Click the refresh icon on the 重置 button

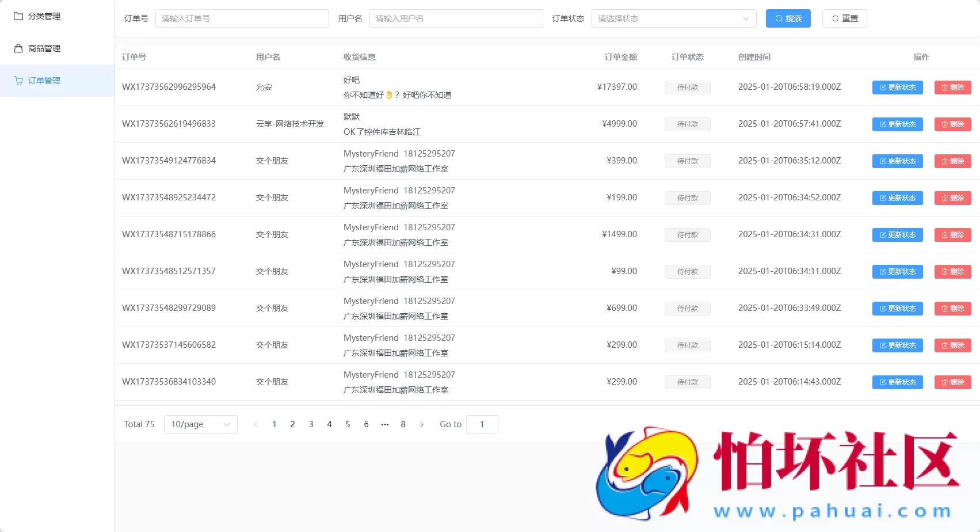point(836,18)
